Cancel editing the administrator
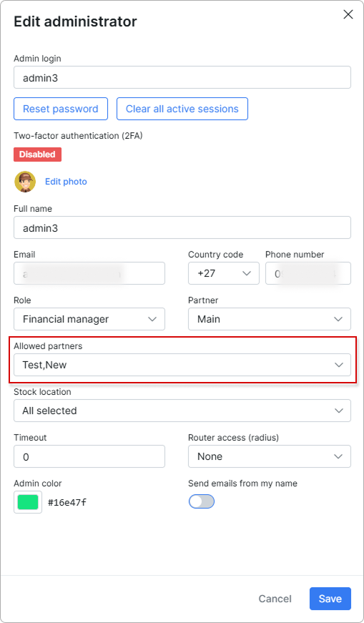Image resolution: width=364 pixels, height=623 pixels. coord(275,599)
